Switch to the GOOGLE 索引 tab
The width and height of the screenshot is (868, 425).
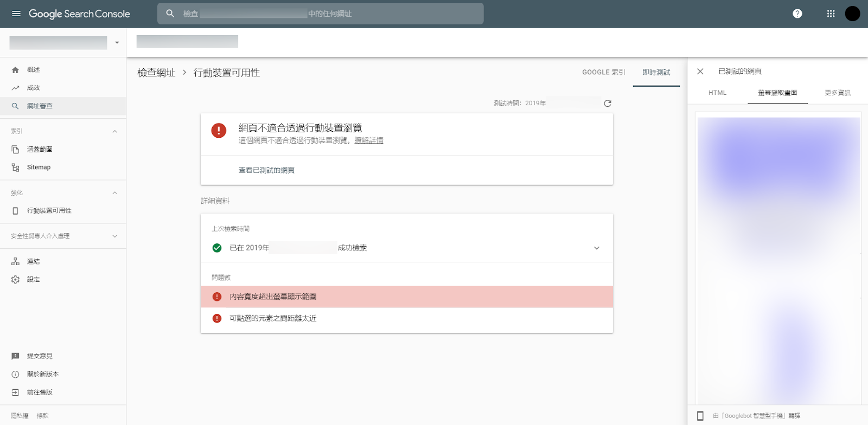tap(603, 72)
